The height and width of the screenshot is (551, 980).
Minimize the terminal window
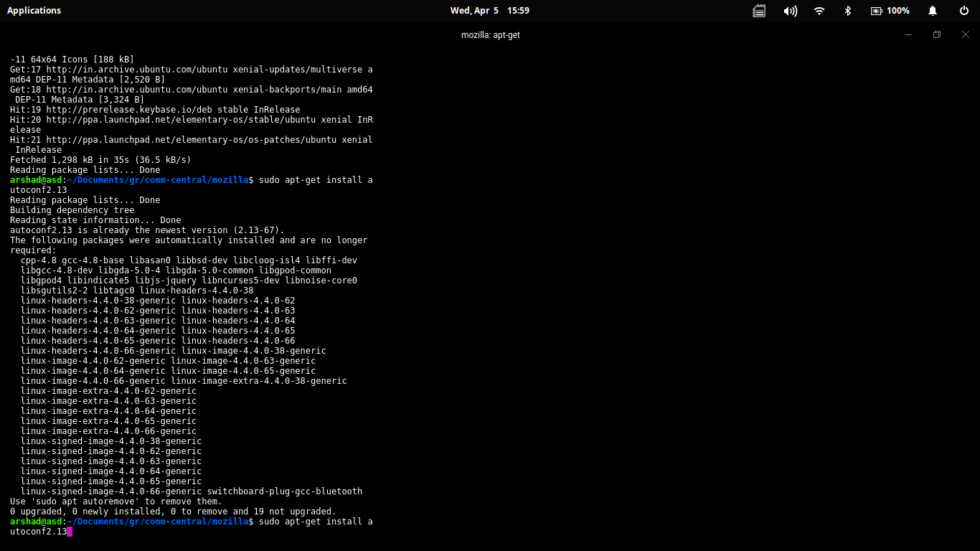tap(908, 34)
